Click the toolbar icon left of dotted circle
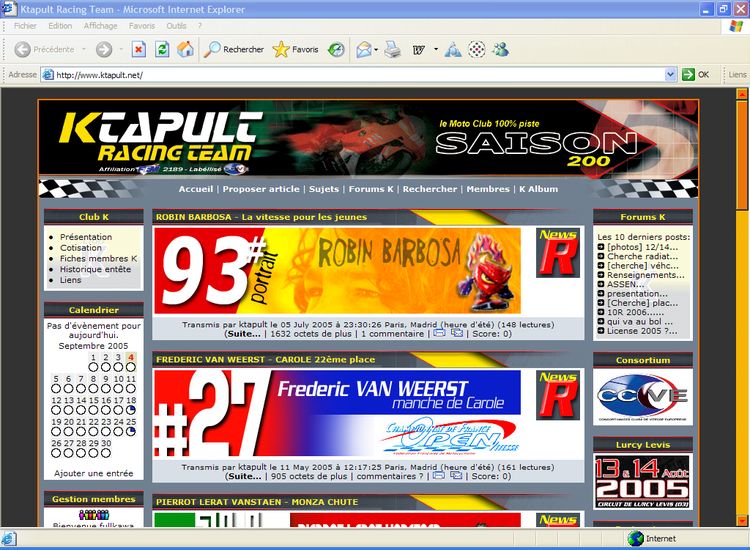 [452, 49]
